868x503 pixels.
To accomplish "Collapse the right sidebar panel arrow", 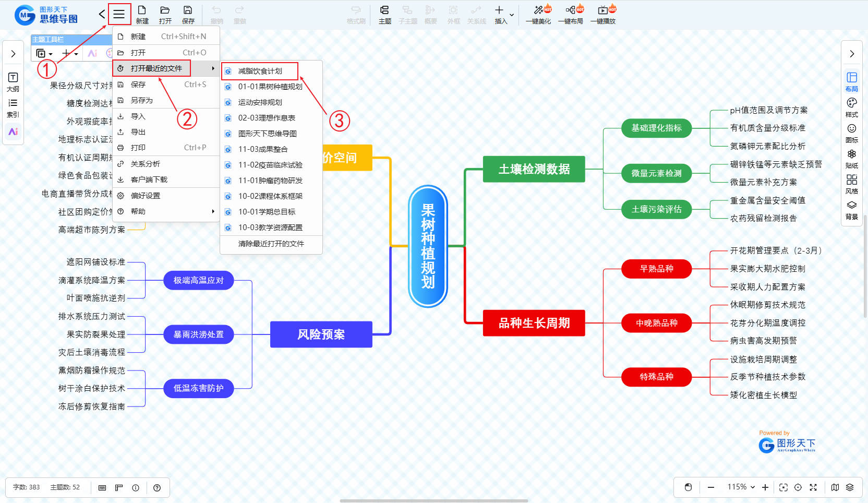I will coord(851,54).
